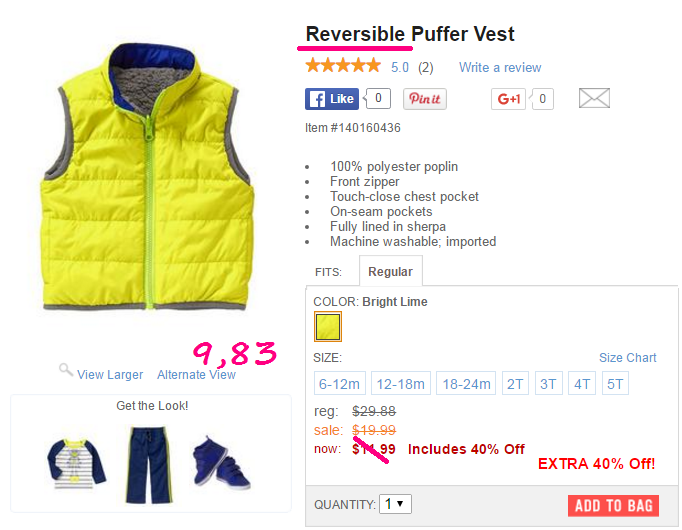The image size is (682, 530).
Task: Open the striped raglan shirt thumbnail
Action: 77,463
